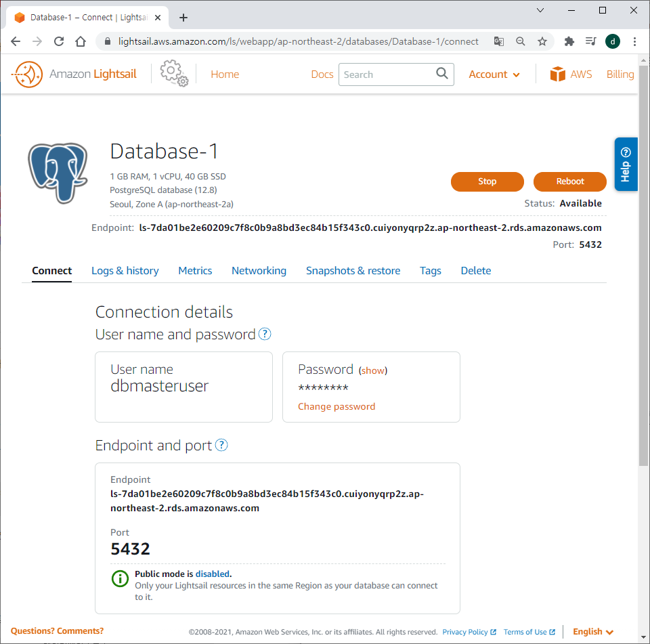Image resolution: width=650 pixels, height=644 pixels.
Task: Open the browser zoom icon
Action: tap(520, 41)
